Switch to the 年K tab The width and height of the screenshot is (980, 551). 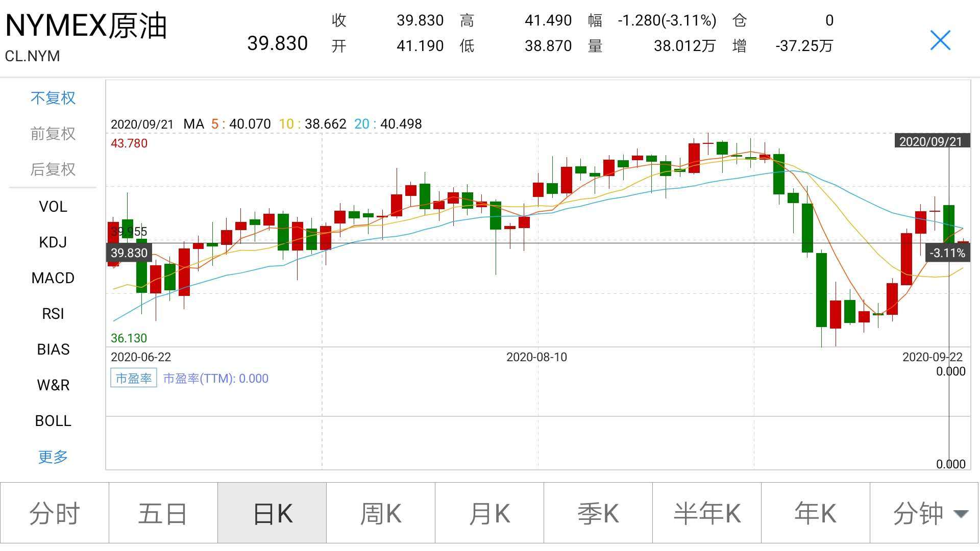[816, 513]
